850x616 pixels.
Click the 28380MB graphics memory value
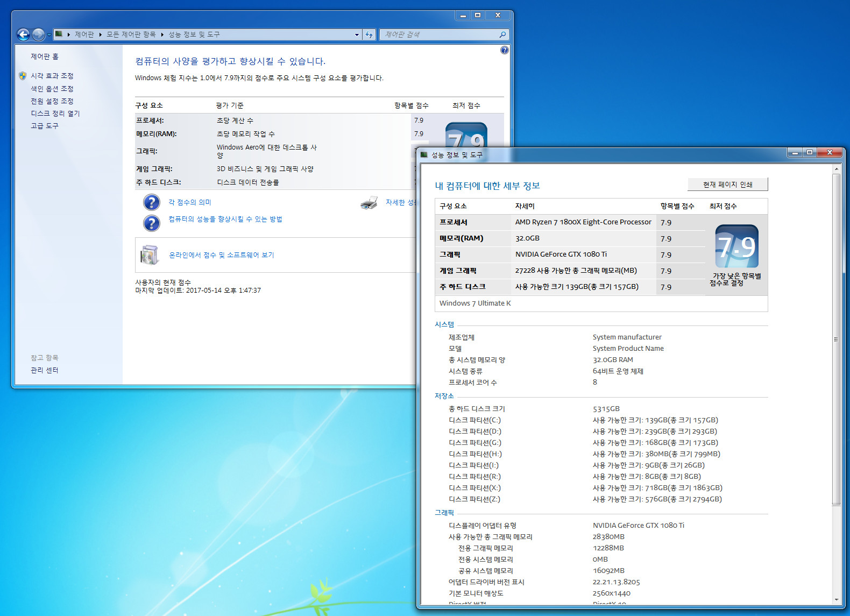tap(608, 537)
